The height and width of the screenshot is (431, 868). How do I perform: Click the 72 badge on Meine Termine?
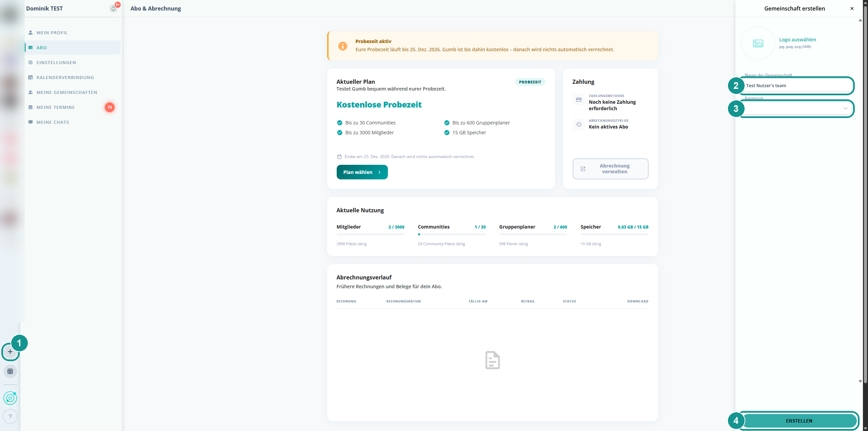click(110, 107)
